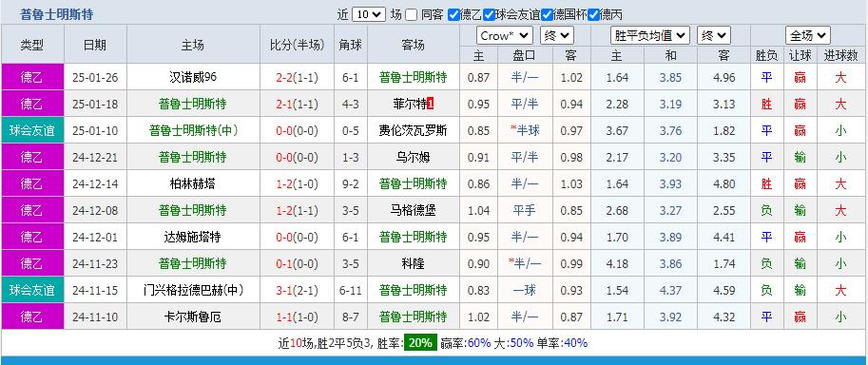Click the green 20% win rate badge
Screen dimensions: 868x365
click(420, 343)
